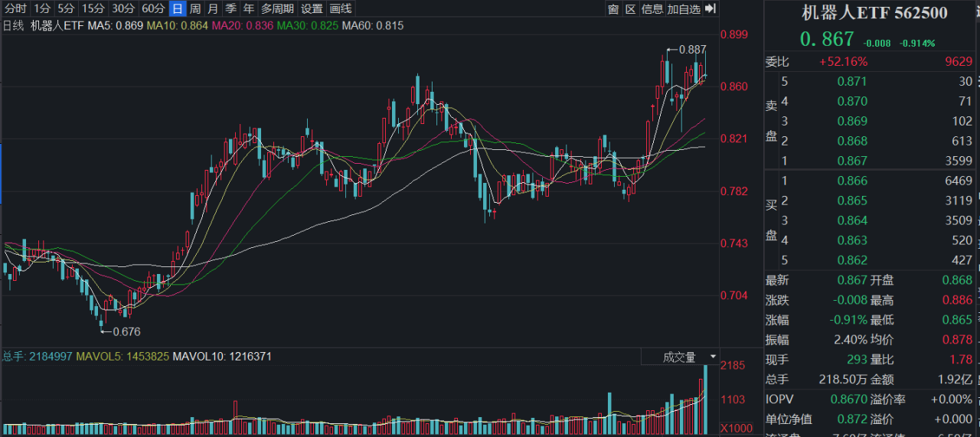The image size is (980, 437).
Task: Click the 区 range statistics button
Action: point(631,9)
